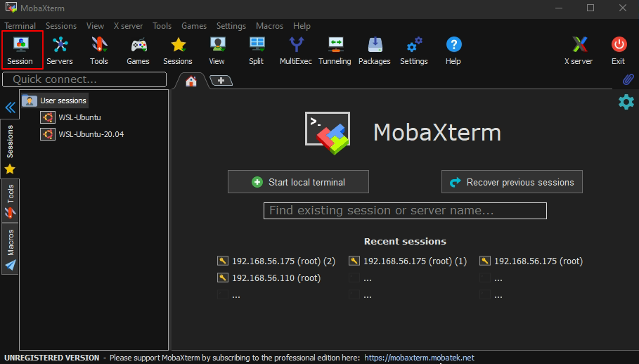
Task: Click the Split toolbar icon
Action: [x=257, y=50]
